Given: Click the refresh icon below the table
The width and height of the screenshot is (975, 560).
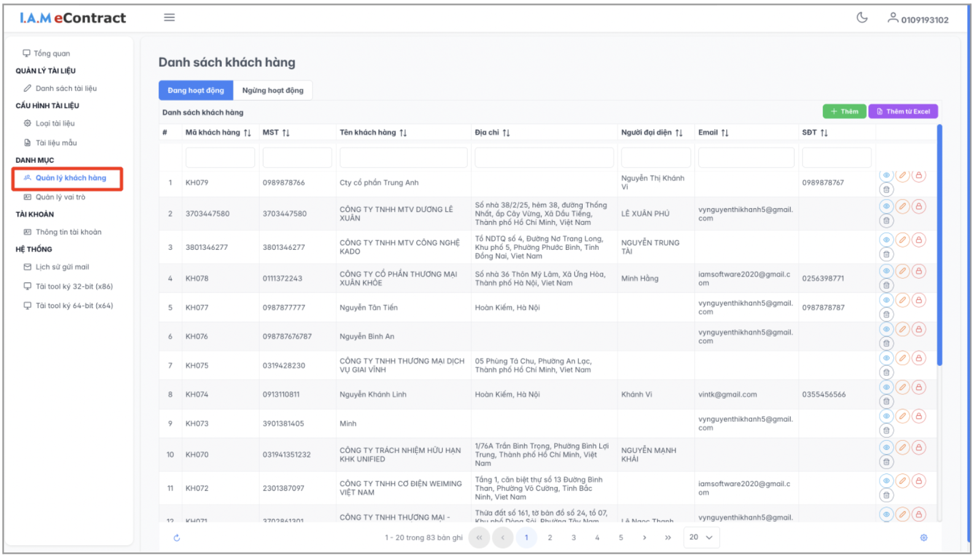Looking at the screenshot, I should 177,538.
